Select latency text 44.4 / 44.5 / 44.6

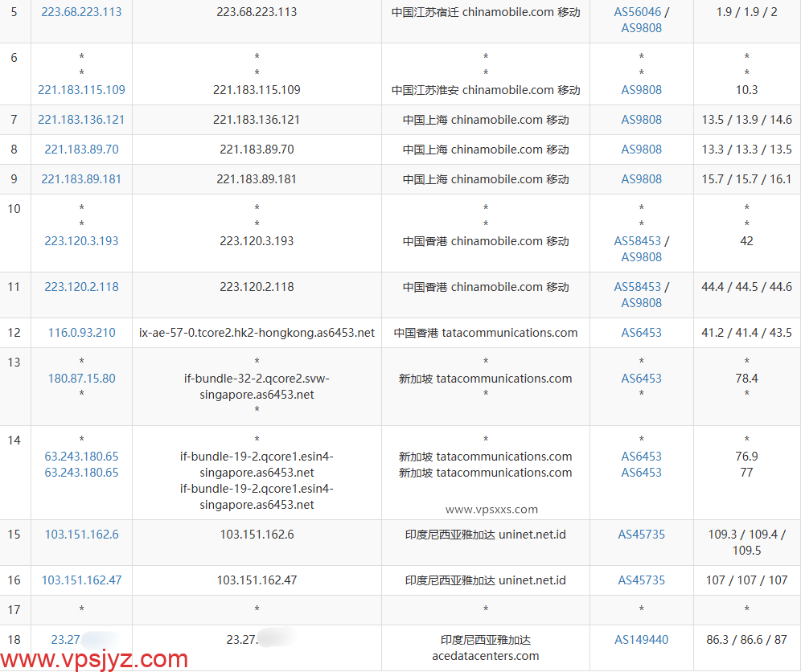click(746, 287)
